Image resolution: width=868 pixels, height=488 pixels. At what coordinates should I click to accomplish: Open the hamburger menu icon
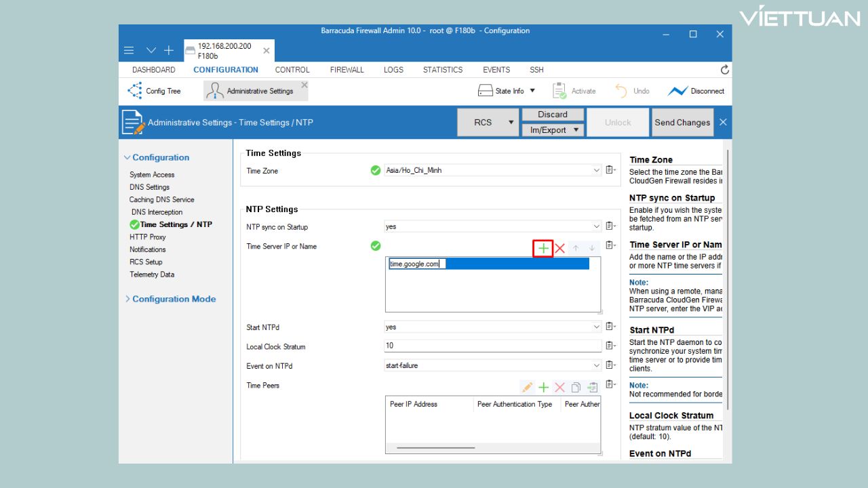point(129,51)
